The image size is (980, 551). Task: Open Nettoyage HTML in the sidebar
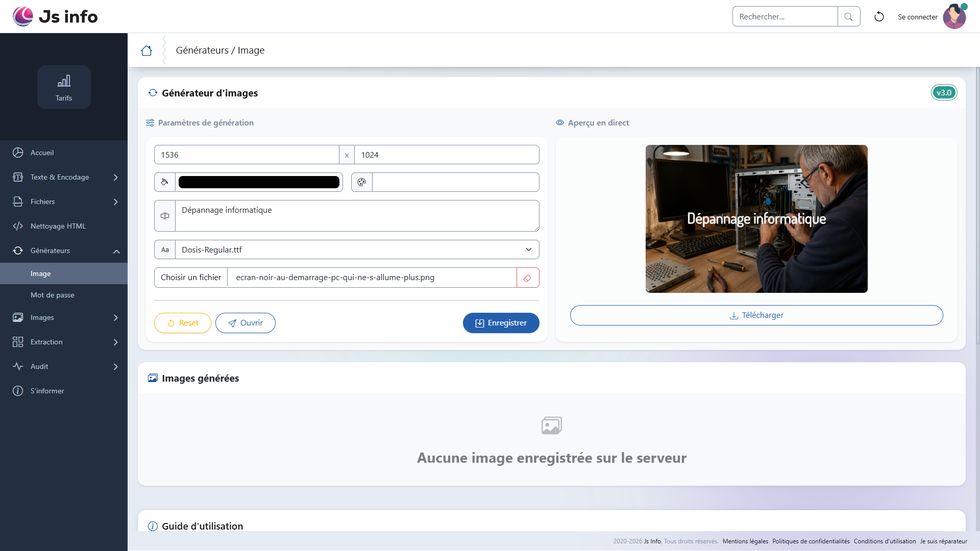[x=64, y=226]
